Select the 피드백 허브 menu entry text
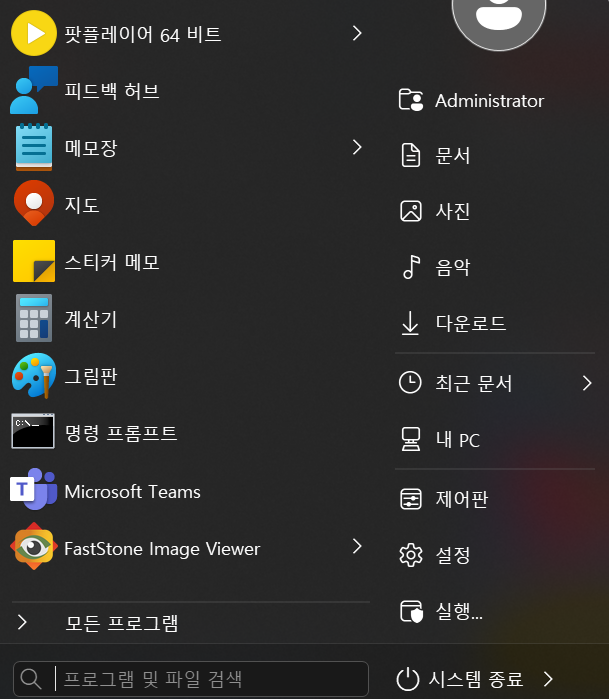 112,91
